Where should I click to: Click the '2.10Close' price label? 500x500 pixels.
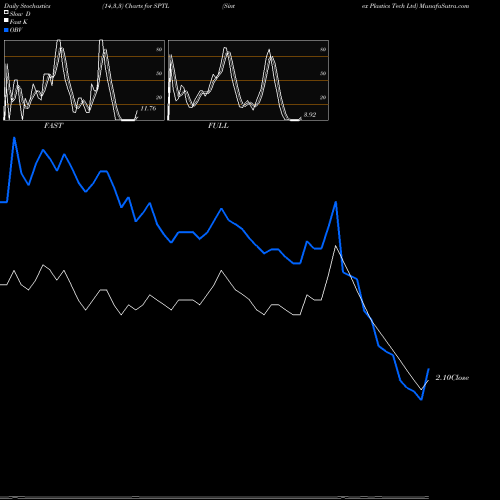click(452, 378)
